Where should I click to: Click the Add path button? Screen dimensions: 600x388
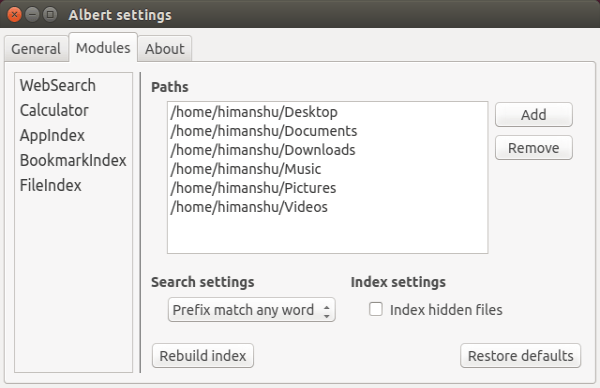534,114
